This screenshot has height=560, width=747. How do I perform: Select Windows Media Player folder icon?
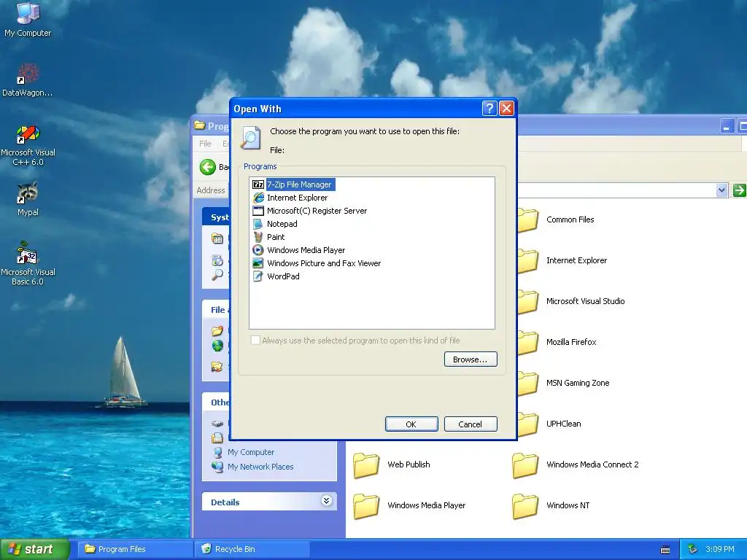point(366,506)
